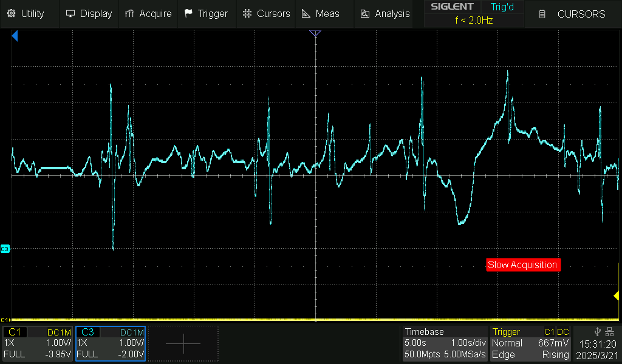Click the C3 level indicator on left edge
This screenshot has width=622, height=364.
[x=5, y=248]
